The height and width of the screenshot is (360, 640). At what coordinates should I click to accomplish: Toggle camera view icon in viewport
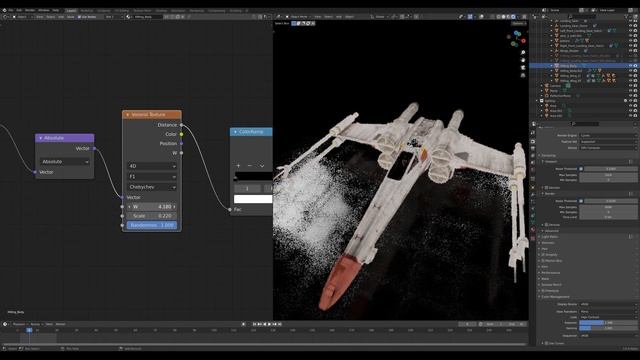point(523,67)
